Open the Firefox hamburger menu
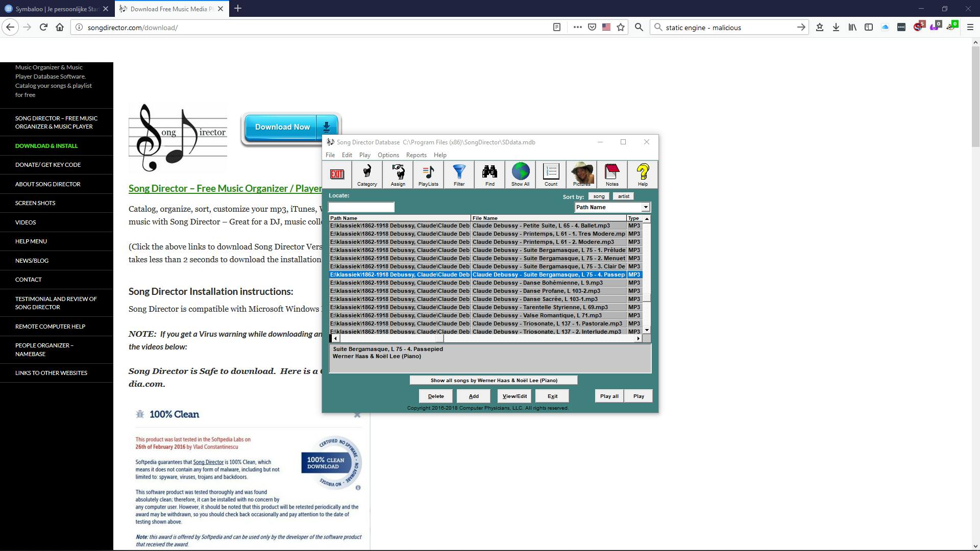Image resolution: width=980 pixels, height=551 pixels. pyautogui.click(x=970, y=28)
